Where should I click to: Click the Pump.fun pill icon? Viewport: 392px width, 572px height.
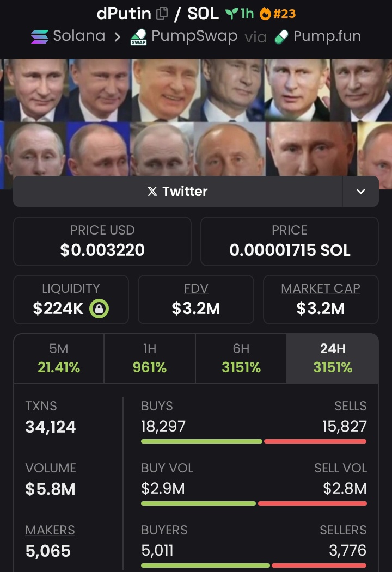coord(281,37)
